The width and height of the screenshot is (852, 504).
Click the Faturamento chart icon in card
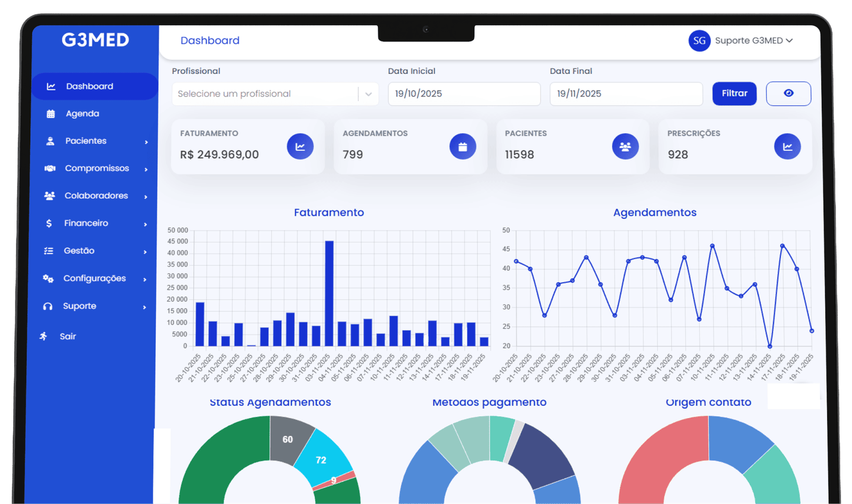click(x=300, y=146)
